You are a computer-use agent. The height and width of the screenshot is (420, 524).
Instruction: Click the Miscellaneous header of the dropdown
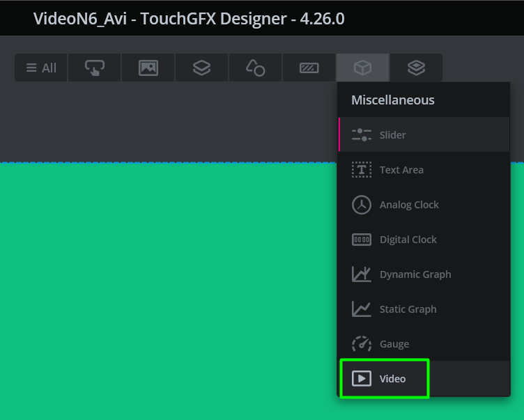pyautogui.click(x=392, y=100)
